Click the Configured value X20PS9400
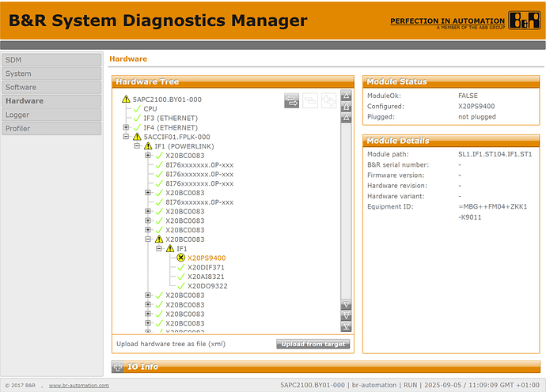Image resolution: width=546 pixels, height=392 pixels. 476,106
